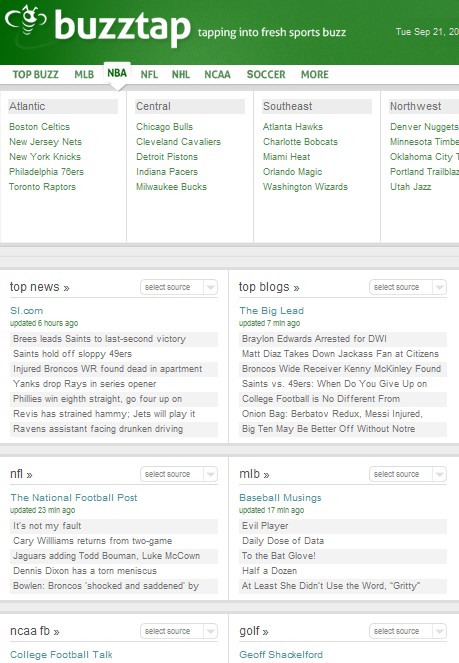This screenshot has height=663, width=459.
Task: Open 'Daily Dose of Data' post
Action: 343,541
